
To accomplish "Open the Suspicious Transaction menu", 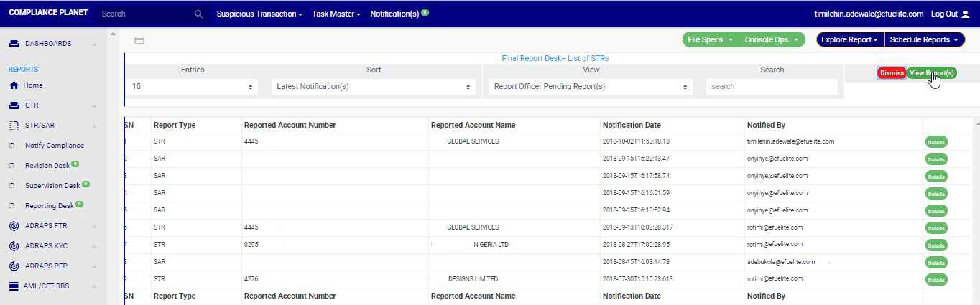I will (x=259, y=14).
